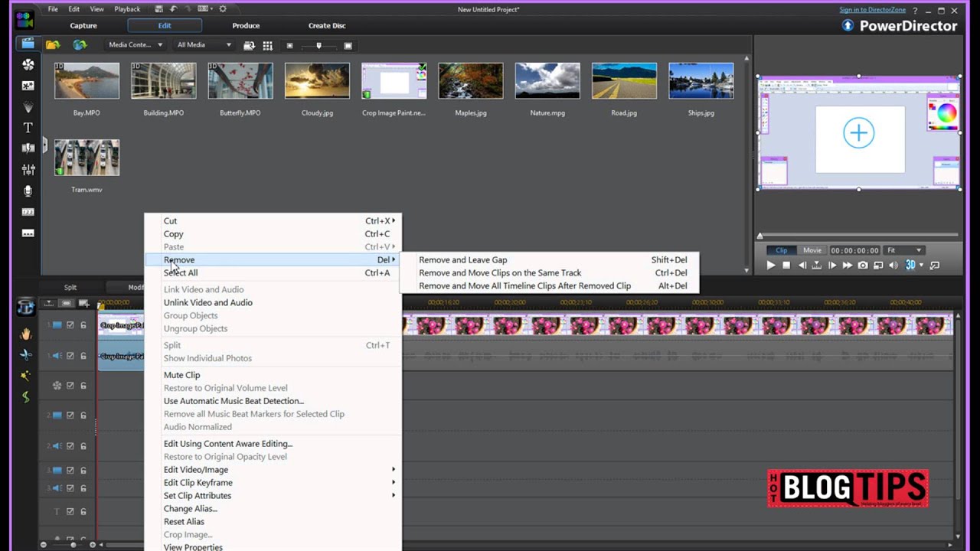Toggle effect track enable checkbox
The height and width of the screenshot is (551, 980).
tap(70, 386)
